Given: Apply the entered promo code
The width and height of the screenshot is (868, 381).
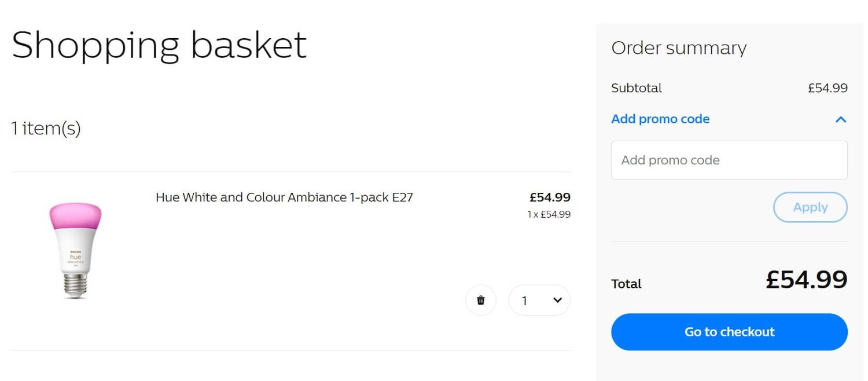Looking at the screenshot, I should click(810, 207).
